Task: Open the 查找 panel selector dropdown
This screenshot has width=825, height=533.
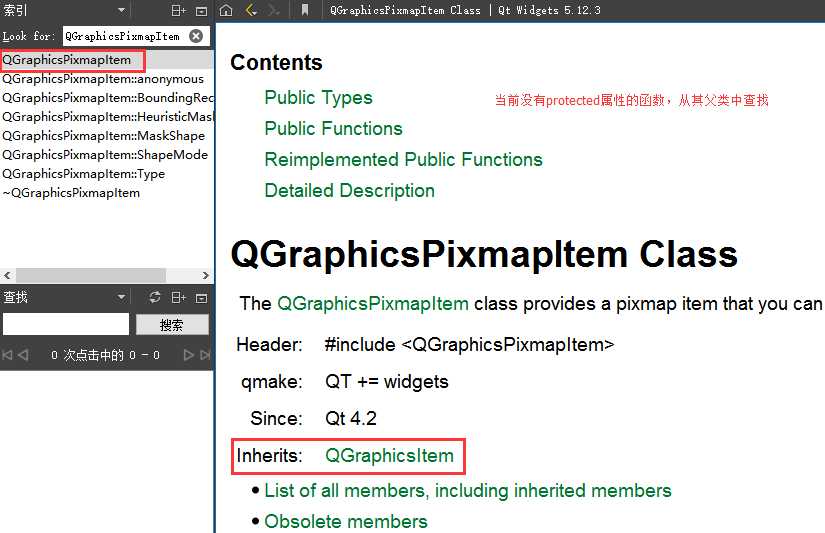Action: 122,297
